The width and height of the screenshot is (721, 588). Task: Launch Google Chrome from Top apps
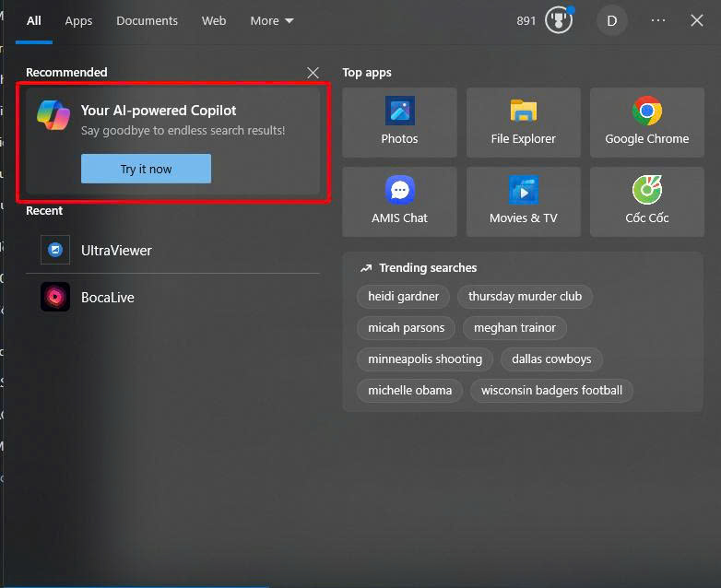(x=647, y=123)
